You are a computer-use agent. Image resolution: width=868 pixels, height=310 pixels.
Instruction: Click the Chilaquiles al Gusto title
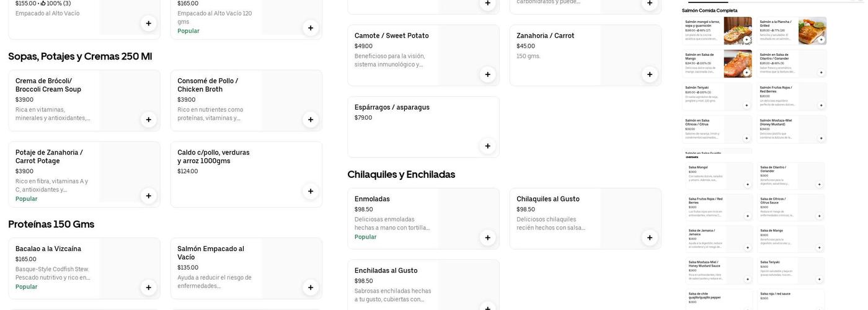(547, 199)
